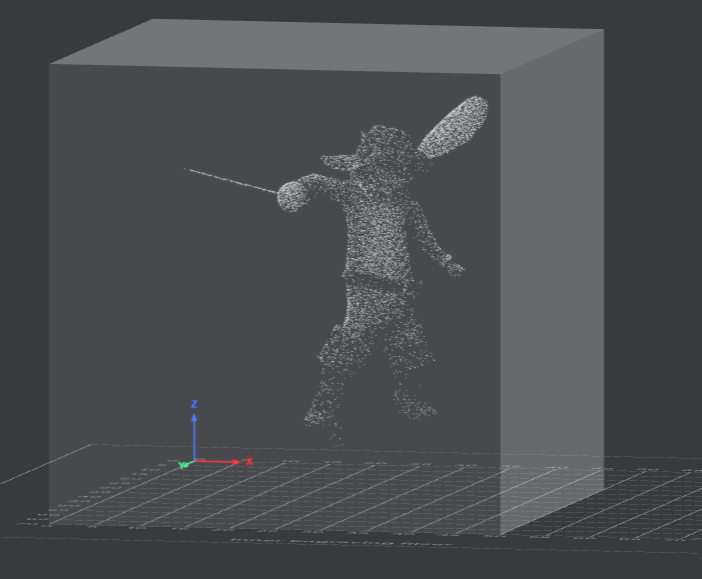Select the figure's outstretched lower hand

point(454,266)
